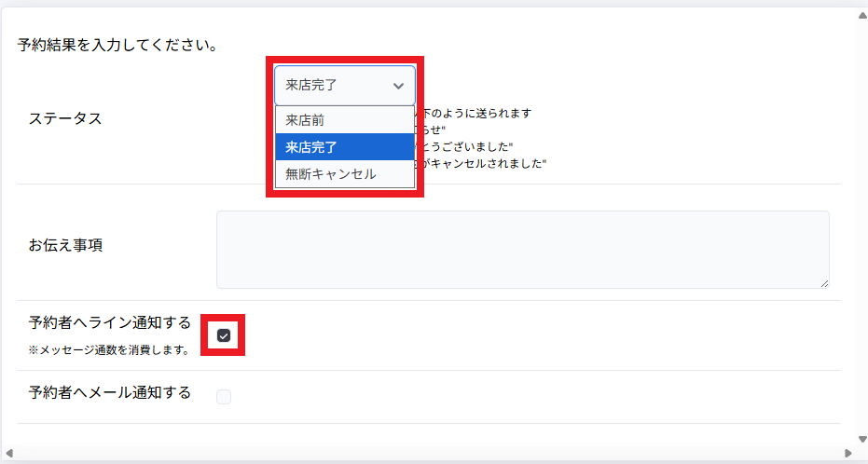Click the 予約者へメール通知する label text

click(110, 393)
